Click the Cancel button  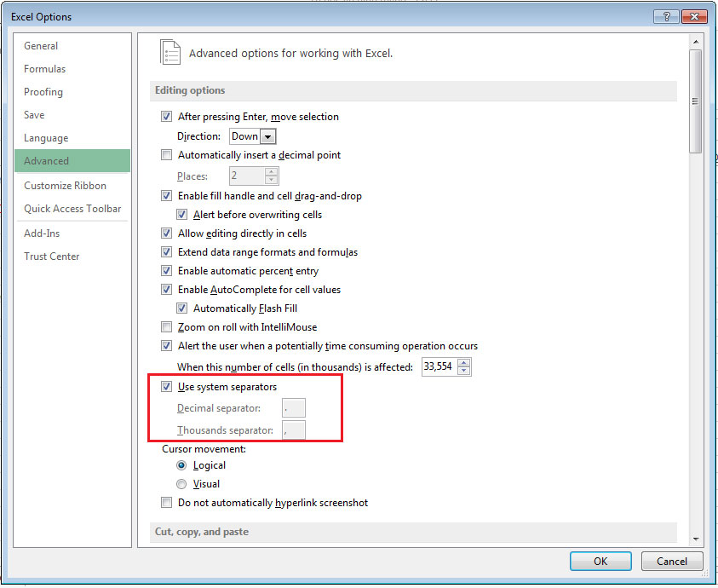coord(671,561)
